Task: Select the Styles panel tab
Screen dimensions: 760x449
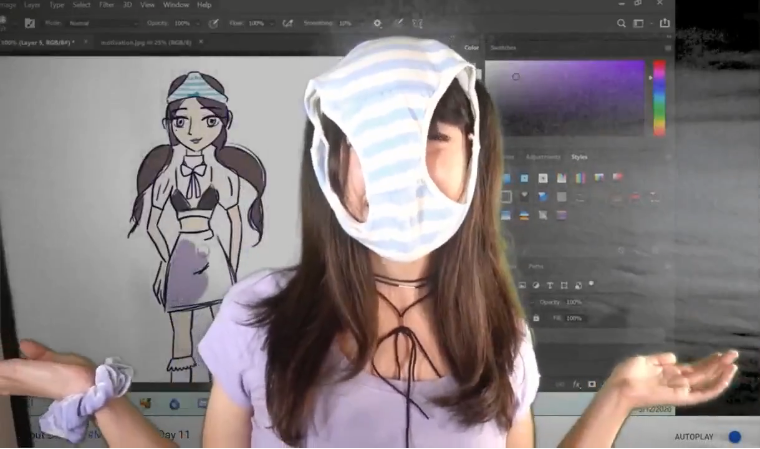Action: (579, 157)
